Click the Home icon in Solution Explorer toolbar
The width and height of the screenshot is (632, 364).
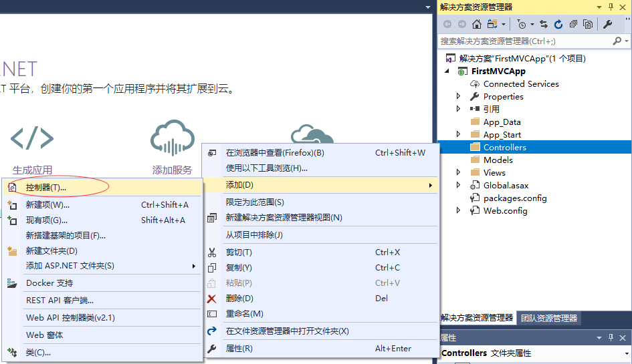(x=476, y=24)
